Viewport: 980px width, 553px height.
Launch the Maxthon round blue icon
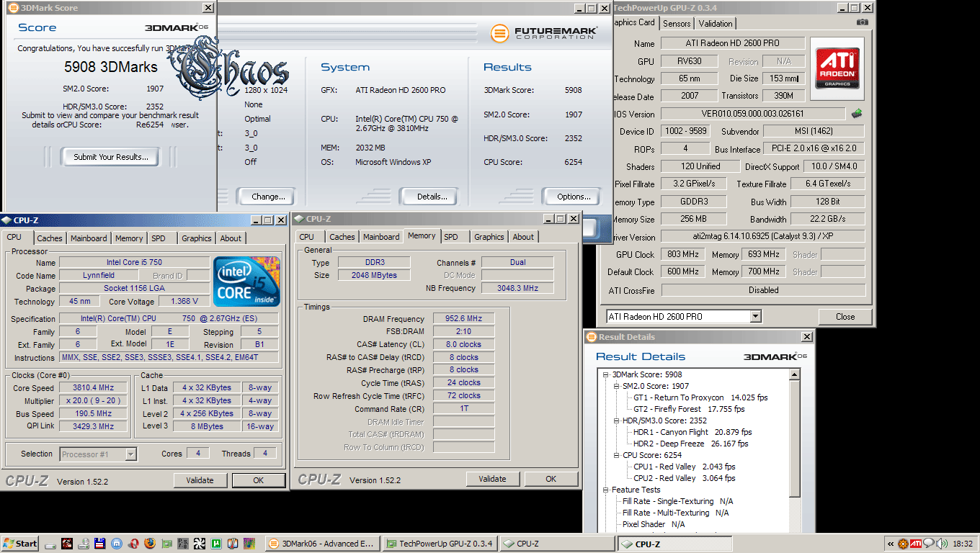pos(116,544)
